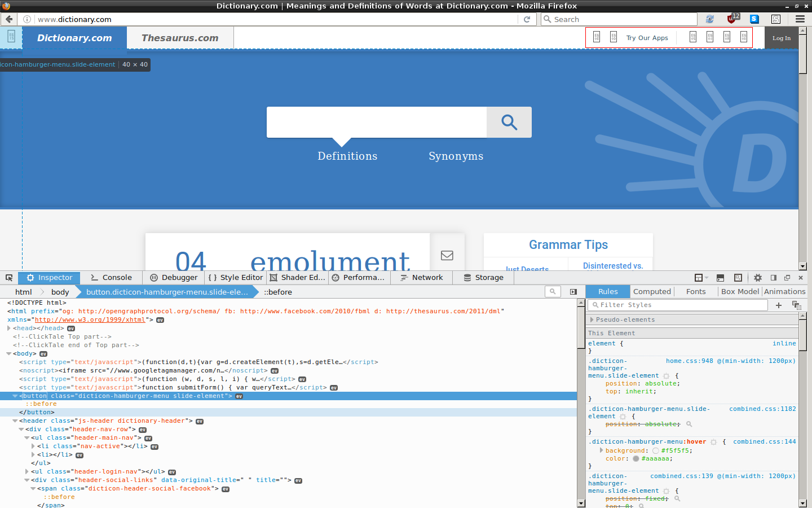Open color picker for #aaaaaa swatch

pyautogui.click(x=636, y=459)
